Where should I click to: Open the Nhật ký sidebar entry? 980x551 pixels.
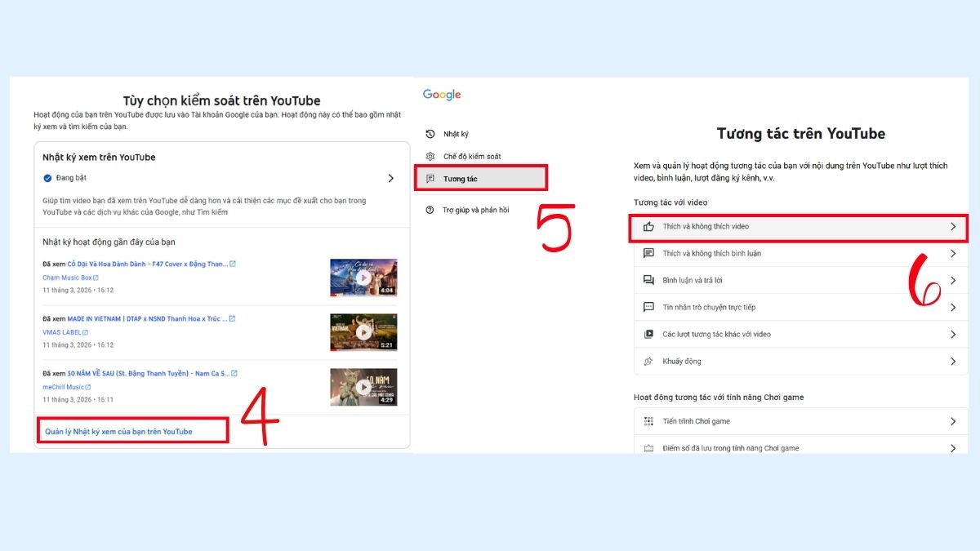(x=454, y=133)
